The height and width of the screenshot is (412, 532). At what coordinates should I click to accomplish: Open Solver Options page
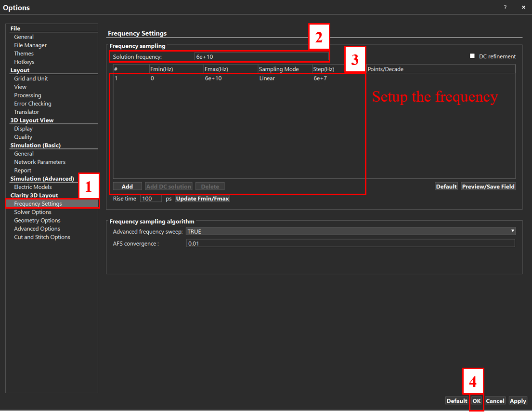click(33, 212)
